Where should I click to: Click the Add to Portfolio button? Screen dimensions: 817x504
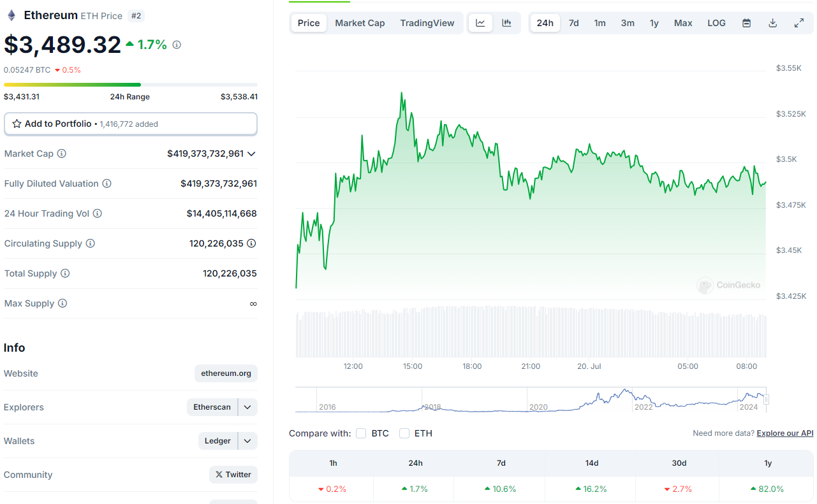tap(131, 124)
